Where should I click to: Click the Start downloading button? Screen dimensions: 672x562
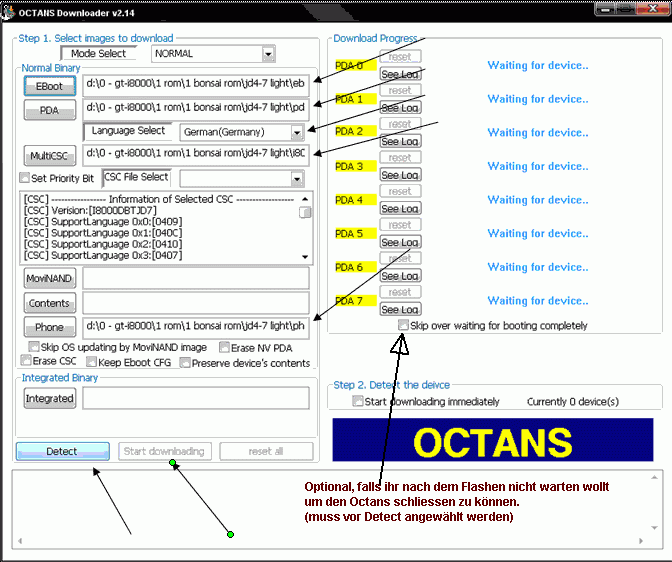point(165,451)
